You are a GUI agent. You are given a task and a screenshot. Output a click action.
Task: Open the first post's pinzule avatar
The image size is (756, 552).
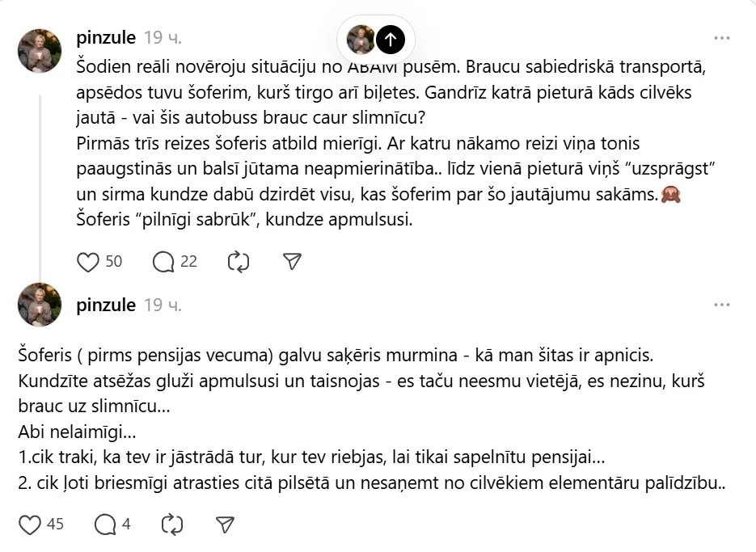coord(40,51)
